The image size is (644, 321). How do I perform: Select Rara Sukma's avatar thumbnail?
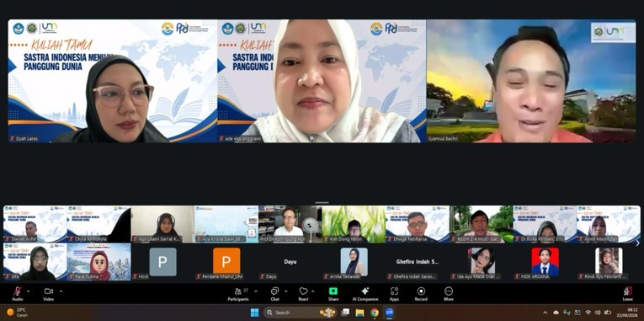point(99,262)
